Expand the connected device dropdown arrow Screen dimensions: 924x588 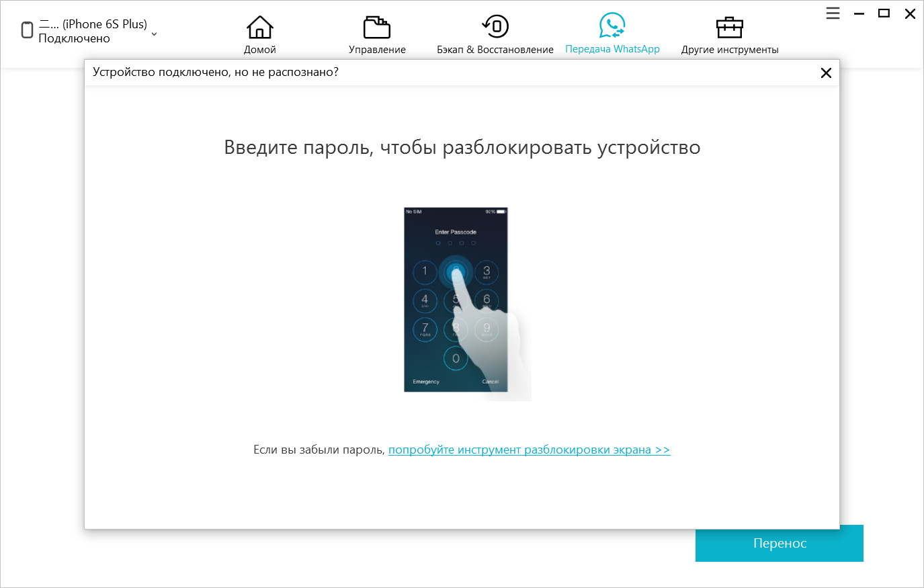[154, 34]
